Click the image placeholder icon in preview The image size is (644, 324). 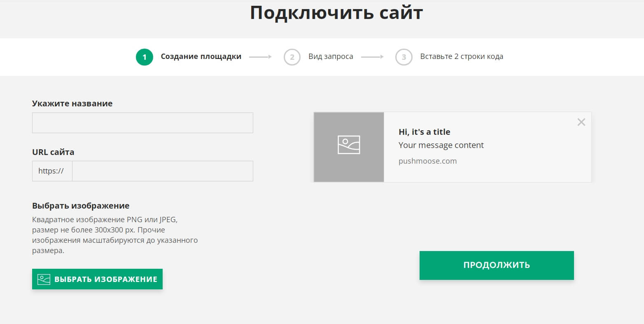coord(349,145)
